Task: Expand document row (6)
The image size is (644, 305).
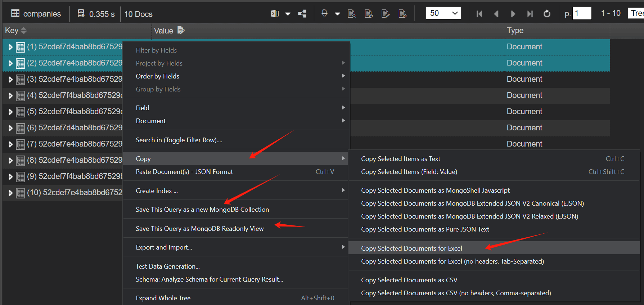Action: [x=10, y=128]
